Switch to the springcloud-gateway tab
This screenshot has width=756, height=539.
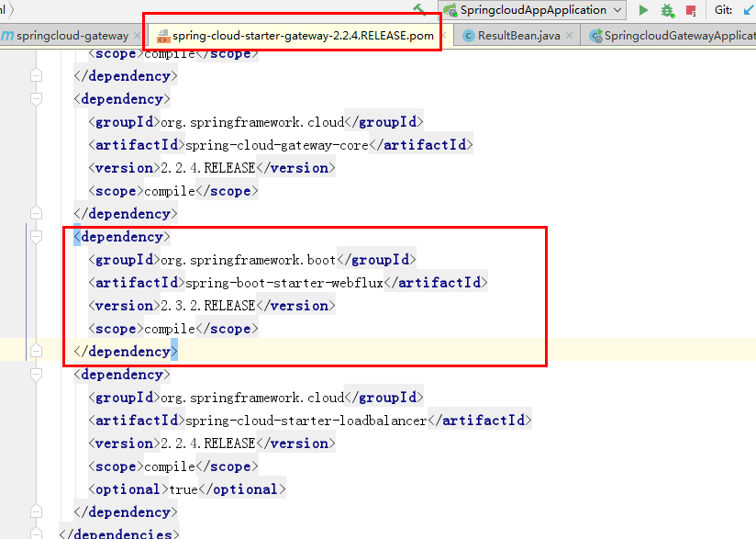pyautogui.click(x=72, y=36)
